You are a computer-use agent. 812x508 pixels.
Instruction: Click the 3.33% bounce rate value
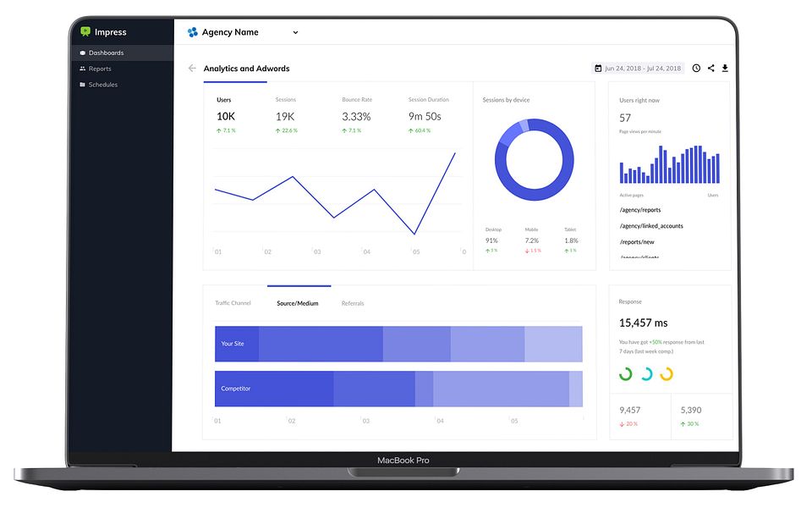356,117
